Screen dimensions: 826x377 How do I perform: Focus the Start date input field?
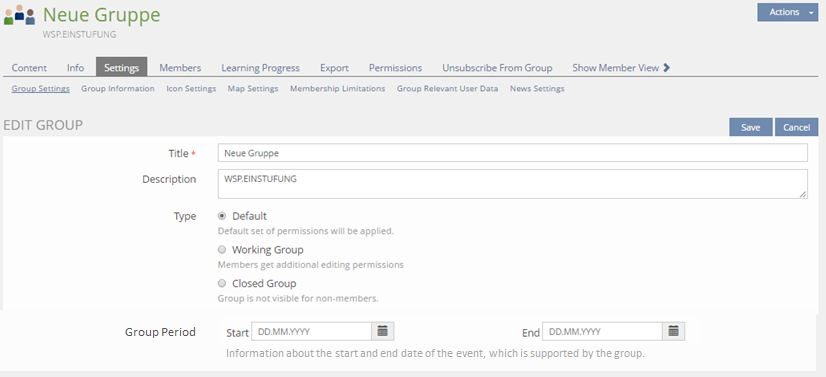point(312,331)
